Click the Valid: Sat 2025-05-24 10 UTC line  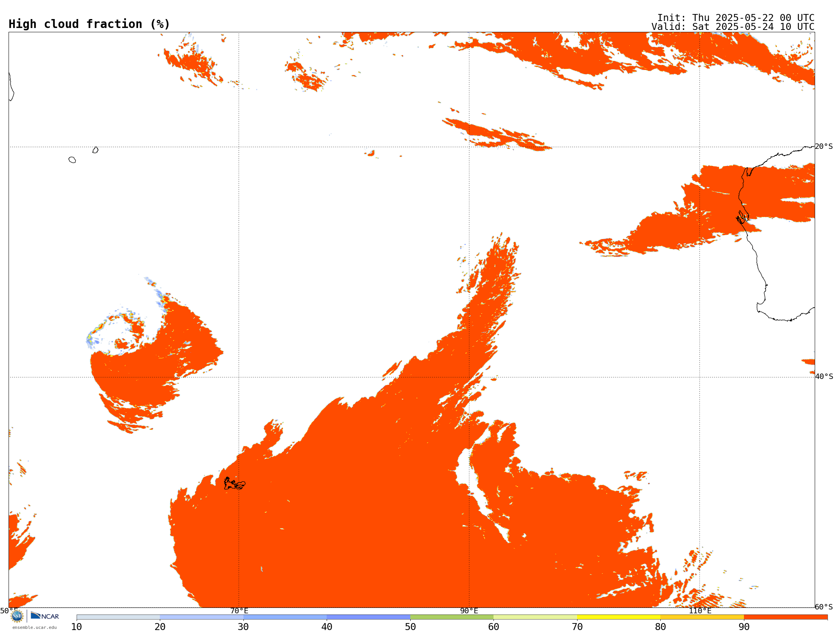click(x=733, y=27)
